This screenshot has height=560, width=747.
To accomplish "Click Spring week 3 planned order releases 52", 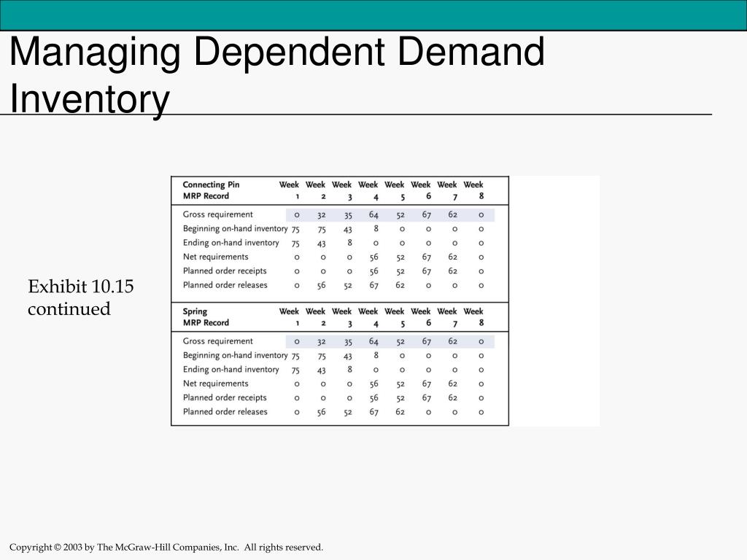I will coord(348,413).
